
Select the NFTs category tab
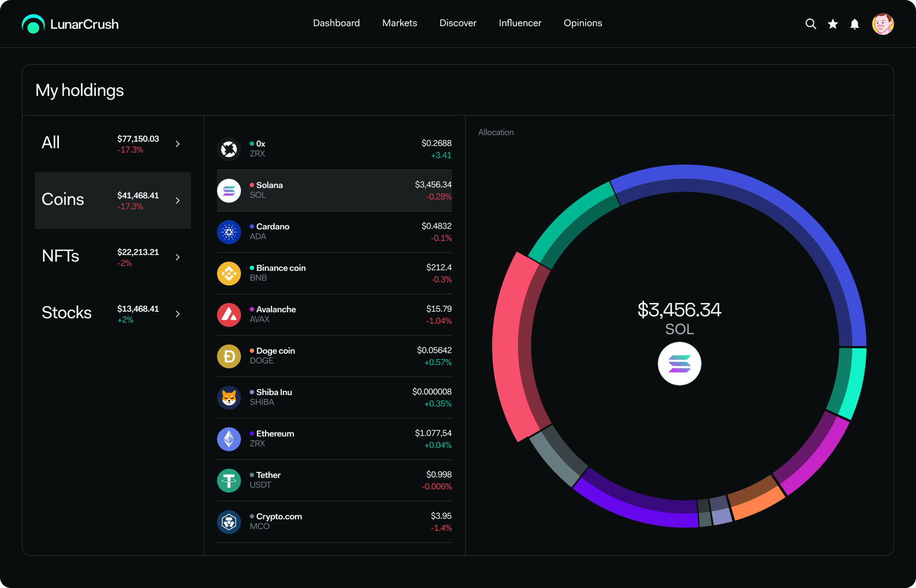[113, 257]
